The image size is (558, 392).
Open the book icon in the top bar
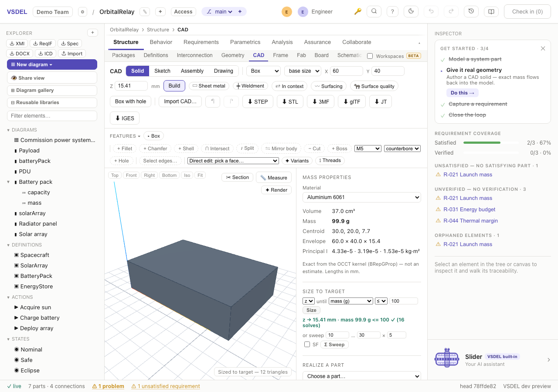point(491,12)
